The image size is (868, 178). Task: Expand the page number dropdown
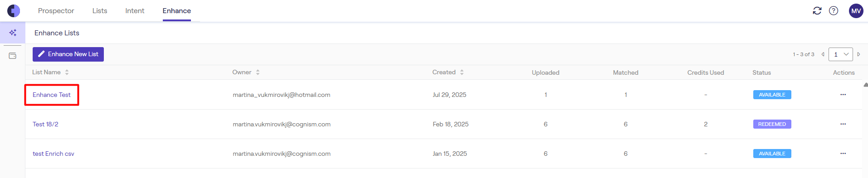coord(841,54)
